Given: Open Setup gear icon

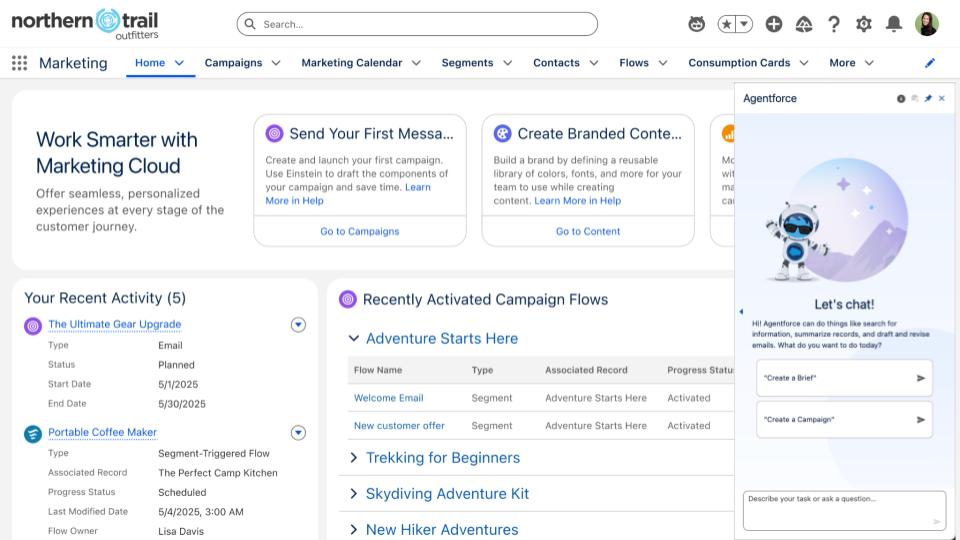Looking at the screenshot, I should [x=863, y=24].
